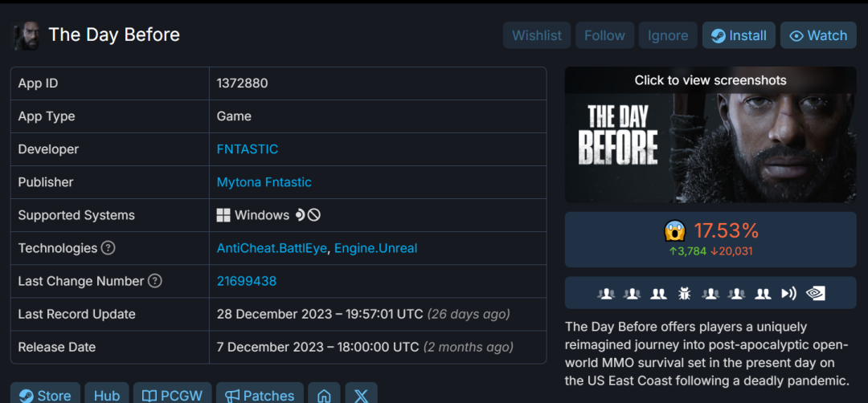Open the homepage via the house icon
The image size is (868, 403).
324,395
